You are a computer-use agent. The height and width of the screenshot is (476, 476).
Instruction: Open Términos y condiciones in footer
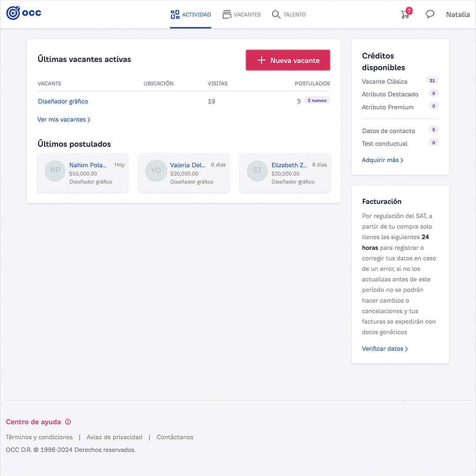coord(39,437)
